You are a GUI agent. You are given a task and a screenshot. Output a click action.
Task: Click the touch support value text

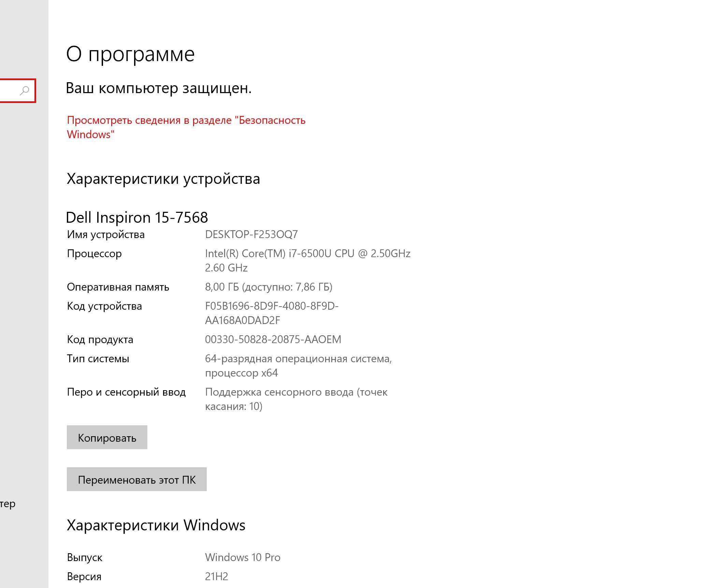pos(296,392)
